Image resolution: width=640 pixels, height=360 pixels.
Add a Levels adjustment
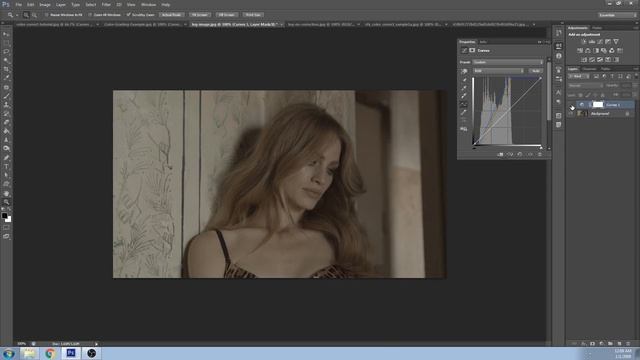[592, 42]
